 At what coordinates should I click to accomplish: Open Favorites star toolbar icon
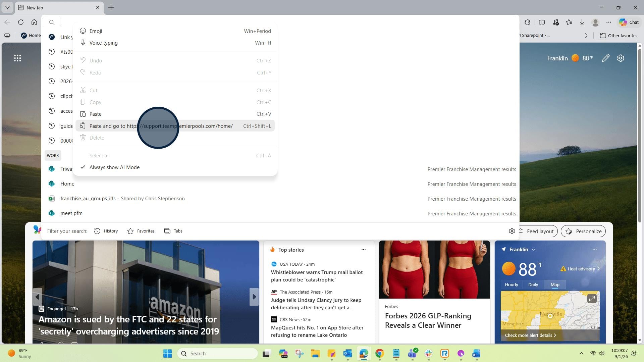point(569,22)
